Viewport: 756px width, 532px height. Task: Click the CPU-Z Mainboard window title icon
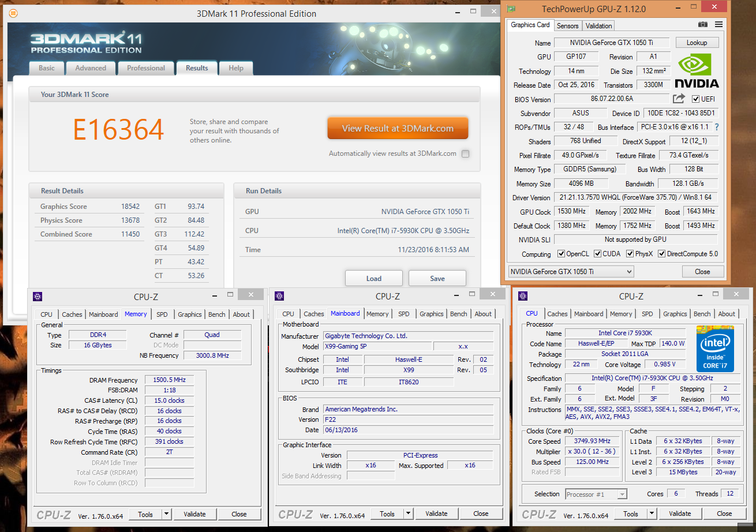279,296
